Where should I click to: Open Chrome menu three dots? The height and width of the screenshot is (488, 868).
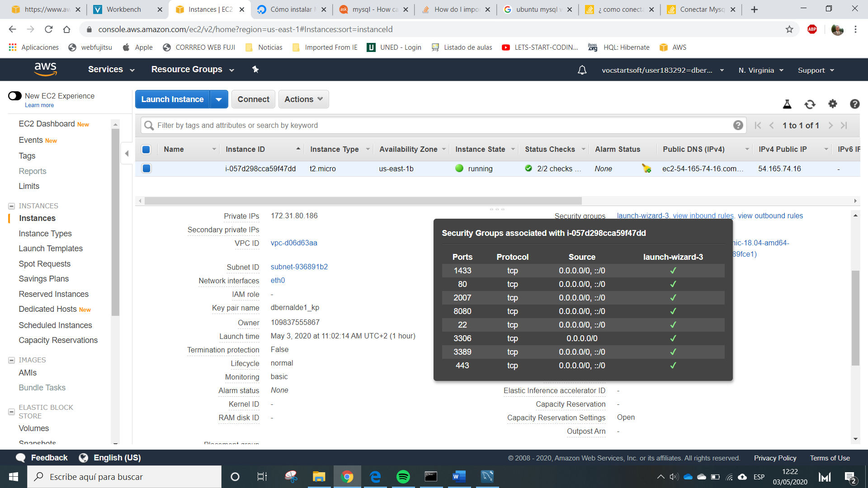(855, 29)
